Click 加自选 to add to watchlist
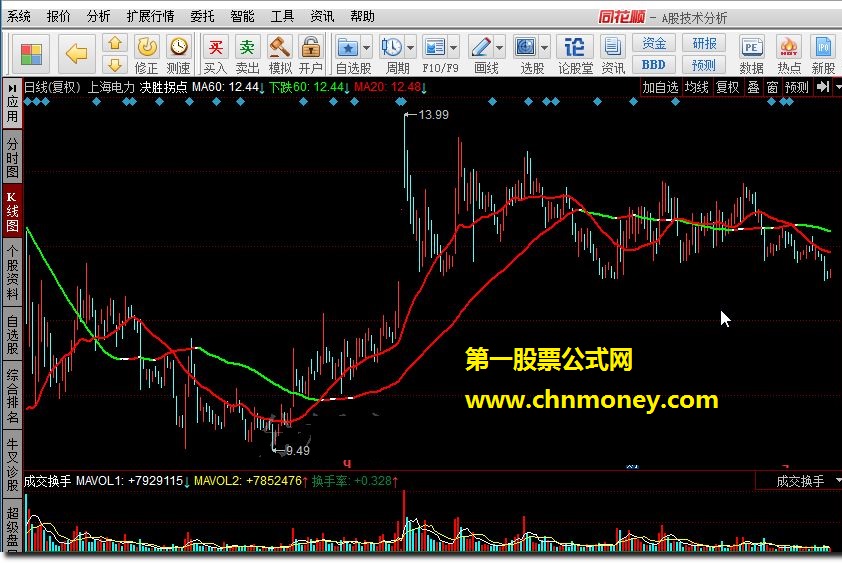 [x=660, y=87]
